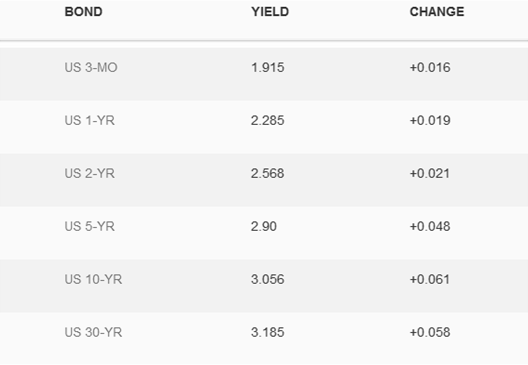Click the YIELD column header
This screenshot has width=528, height=365.
tap(270, 12)
